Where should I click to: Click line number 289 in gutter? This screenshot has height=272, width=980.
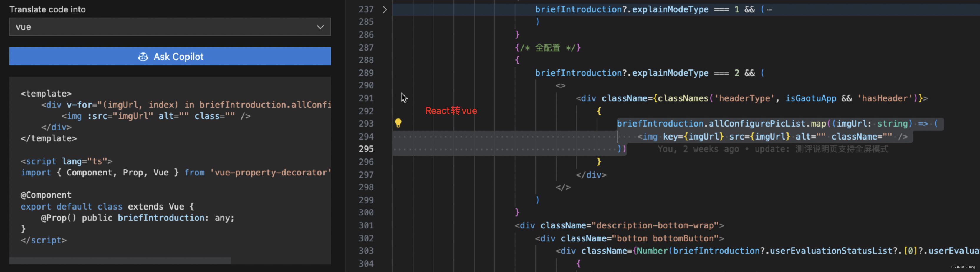[366, 73]
